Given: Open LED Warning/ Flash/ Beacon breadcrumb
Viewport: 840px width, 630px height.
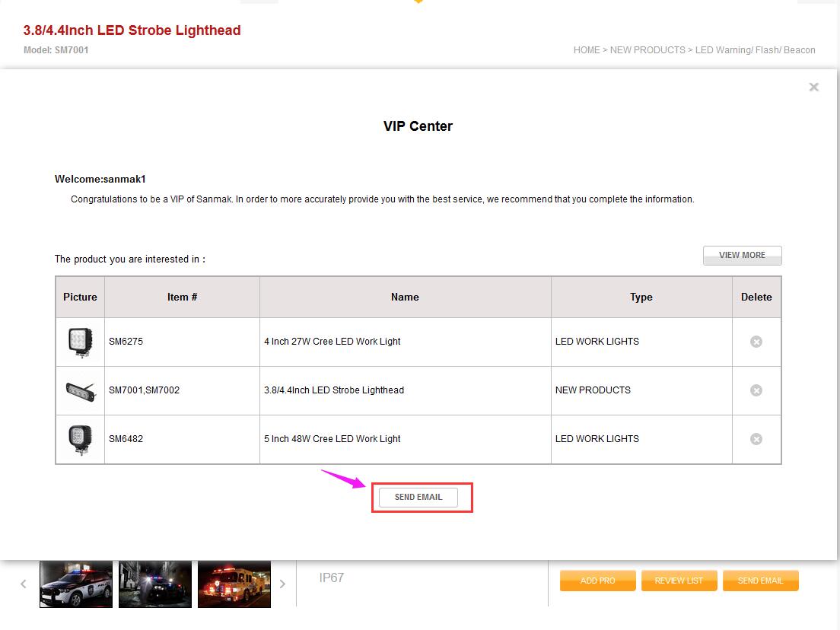Looking at the screenshot, I should tap(755, 49).
